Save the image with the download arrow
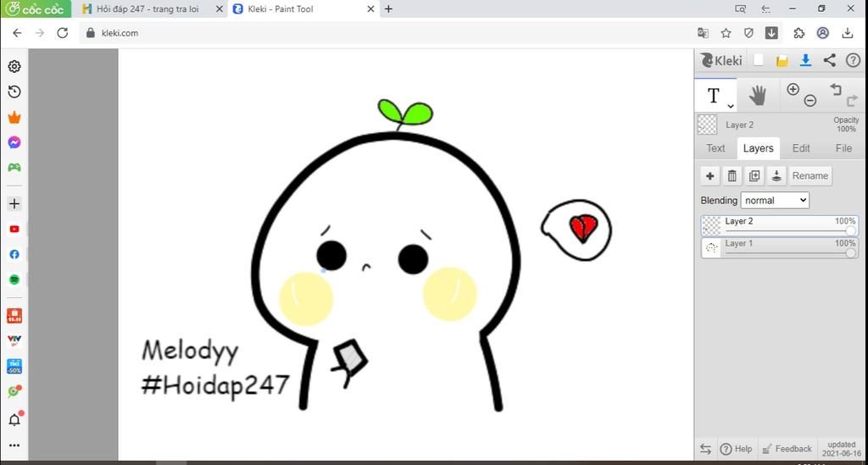The image size is (868, 465). [x=805, y=60]
